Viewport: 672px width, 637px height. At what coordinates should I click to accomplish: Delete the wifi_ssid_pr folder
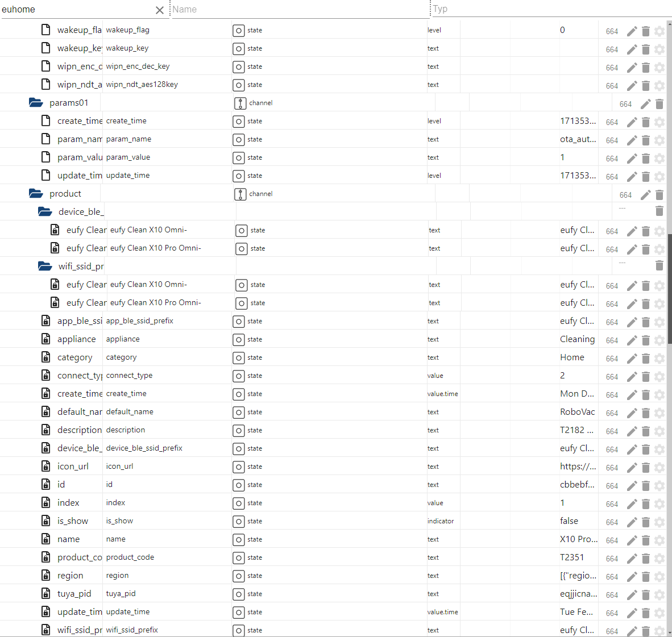(x=659, y=265)
